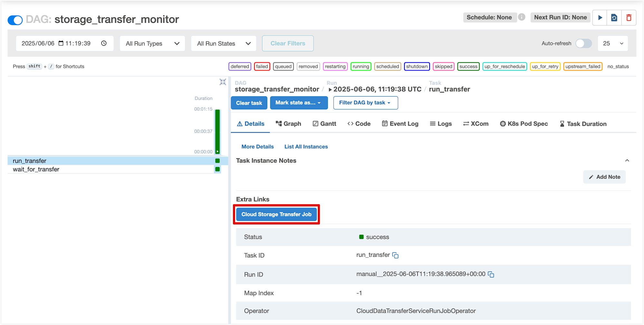
Task: Select the running state badge
Action: tap(361, 67)
